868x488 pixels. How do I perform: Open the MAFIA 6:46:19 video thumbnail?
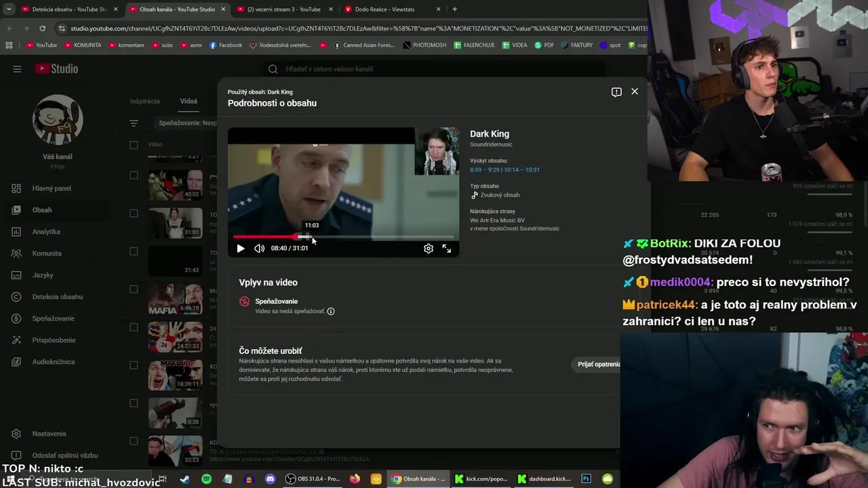(175, 299)
